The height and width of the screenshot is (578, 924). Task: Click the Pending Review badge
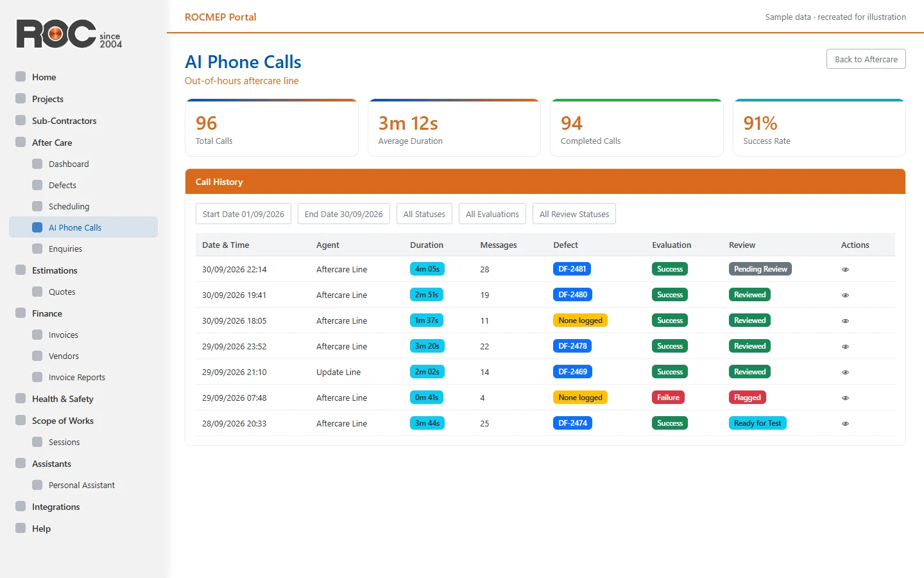[x=760, y=269]
